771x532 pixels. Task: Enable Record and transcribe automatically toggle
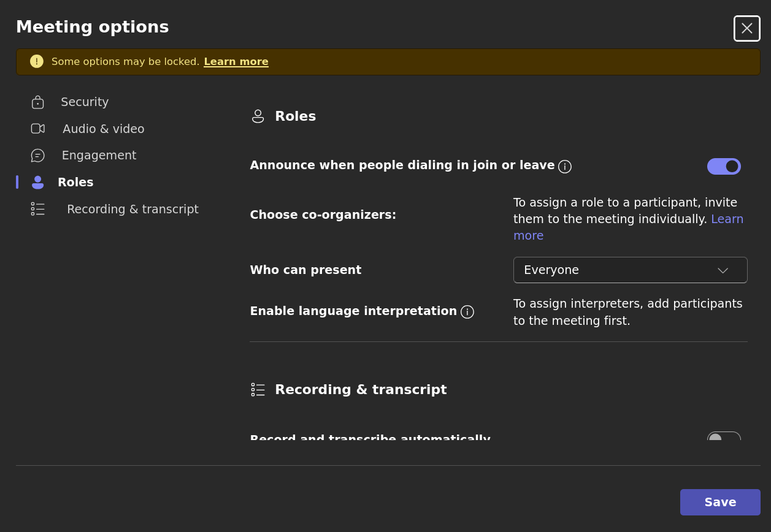724,436
